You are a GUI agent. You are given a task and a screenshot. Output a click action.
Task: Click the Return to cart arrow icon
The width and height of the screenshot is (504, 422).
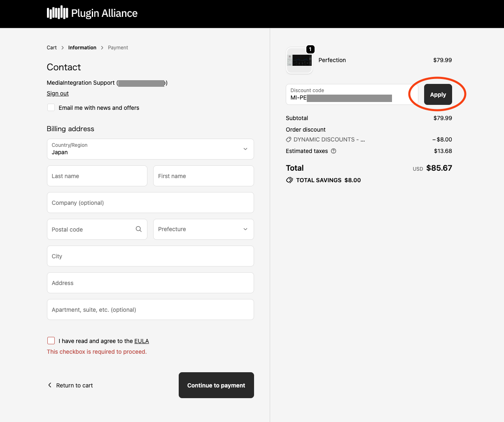[50, 385]
